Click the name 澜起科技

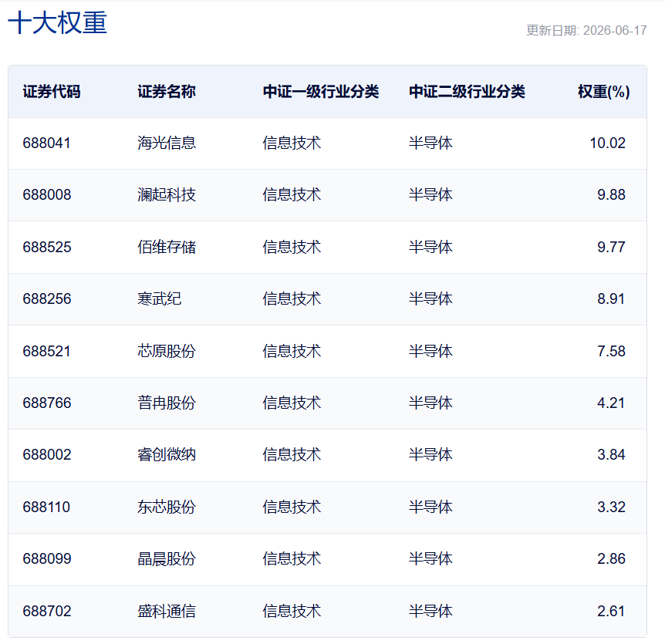tap(167, 194)
